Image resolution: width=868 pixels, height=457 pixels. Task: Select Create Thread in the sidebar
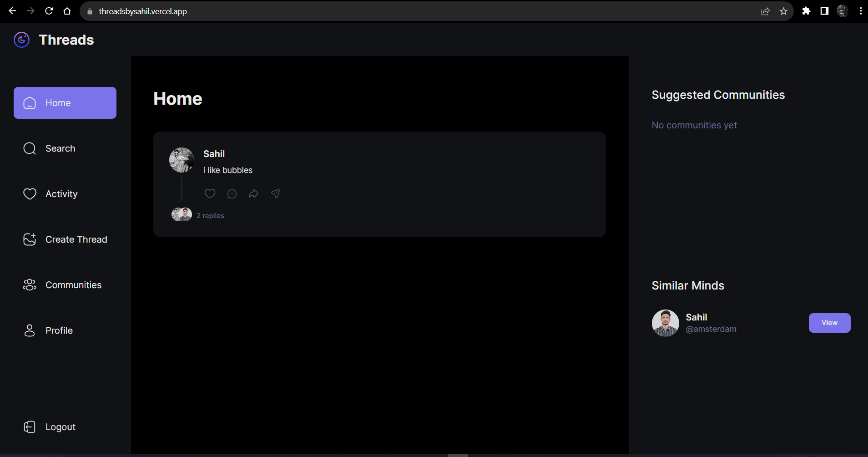click(x=76, y=239)
